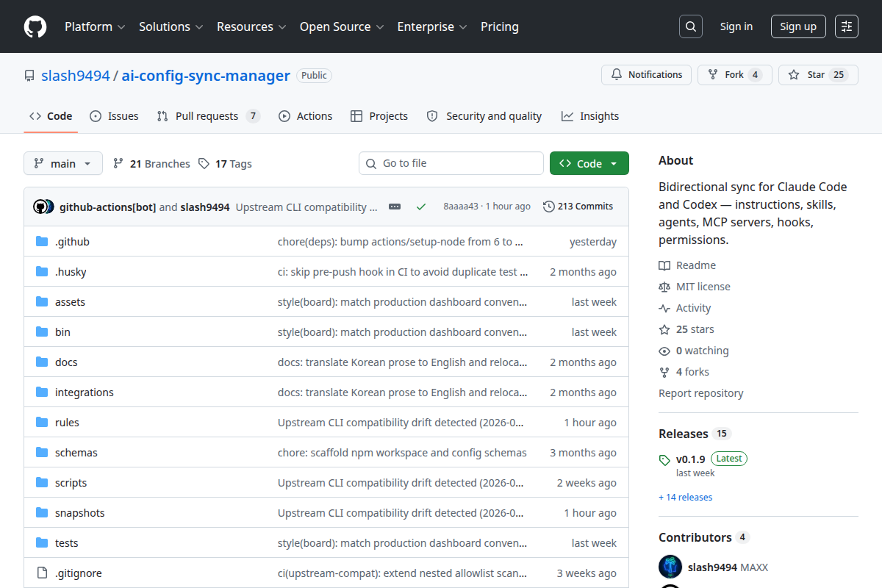This screenshot has width=882, height=588.
Task: Open the Platform dropdown menu
Action: [95, 26]
